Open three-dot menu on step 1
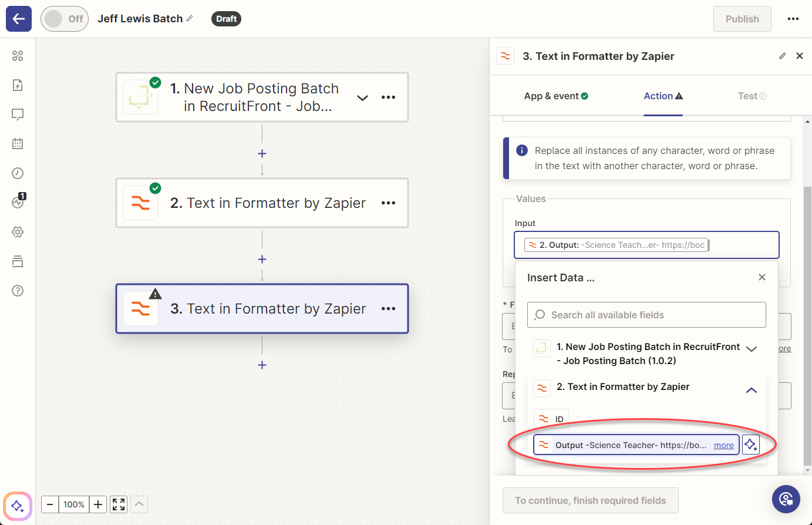Viewport: 812px width, 525px height. coord(388,97)
